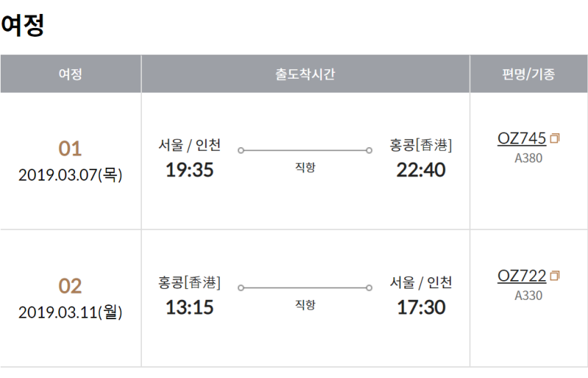Screen dimensions: 588x378
Task: Click the A330 aircraft type label
Action: (x=528, y=296)
